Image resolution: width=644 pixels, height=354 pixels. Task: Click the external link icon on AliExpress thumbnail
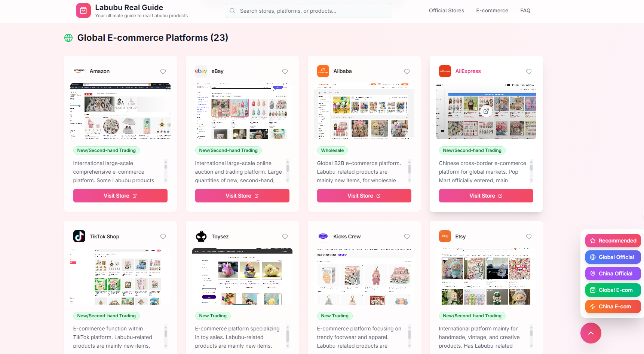(x=486, y=111)
